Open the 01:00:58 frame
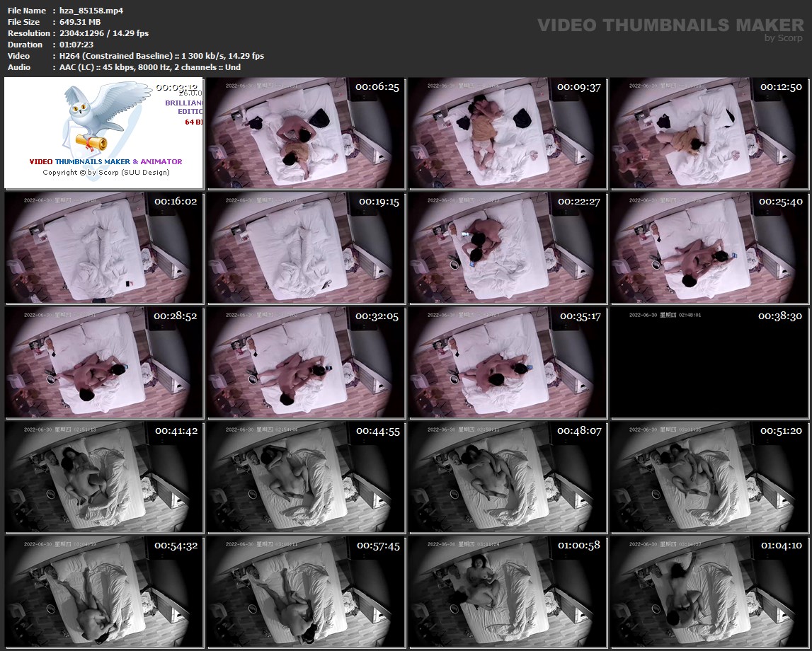 [x=508, y=592]
